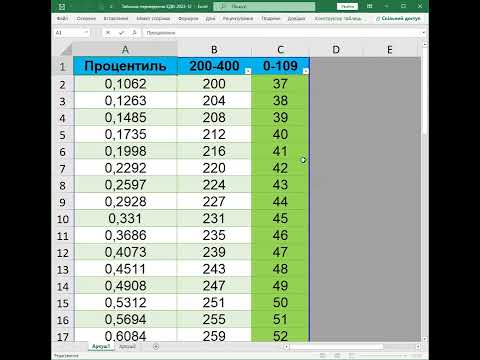The width and height of the screenshot is (480, 360).
Task: Click horizontal scrollbar right arrow
Action: (x=418, y=347)
